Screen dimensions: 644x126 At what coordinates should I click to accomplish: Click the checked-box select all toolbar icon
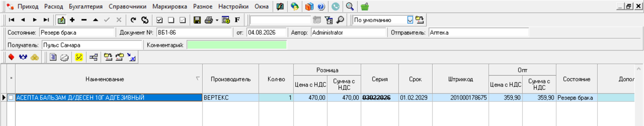(x=160, y=20)
